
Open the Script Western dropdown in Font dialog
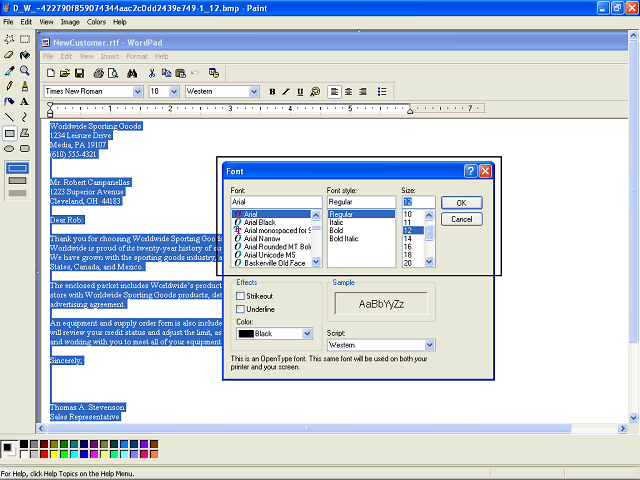429,345
